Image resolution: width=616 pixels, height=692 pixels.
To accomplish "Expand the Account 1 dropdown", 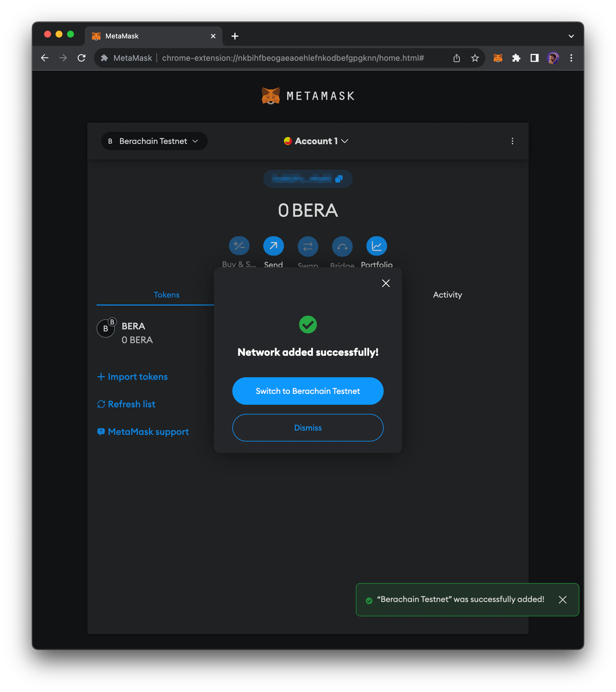I will coord(315,141).
